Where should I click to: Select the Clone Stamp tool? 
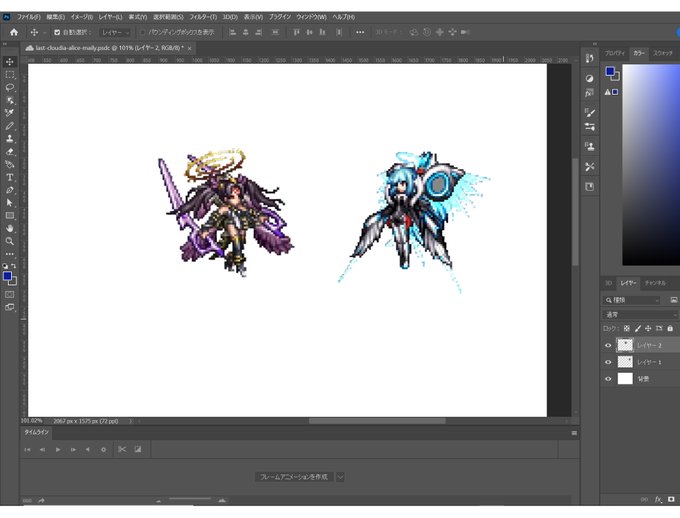pos(10,138)
